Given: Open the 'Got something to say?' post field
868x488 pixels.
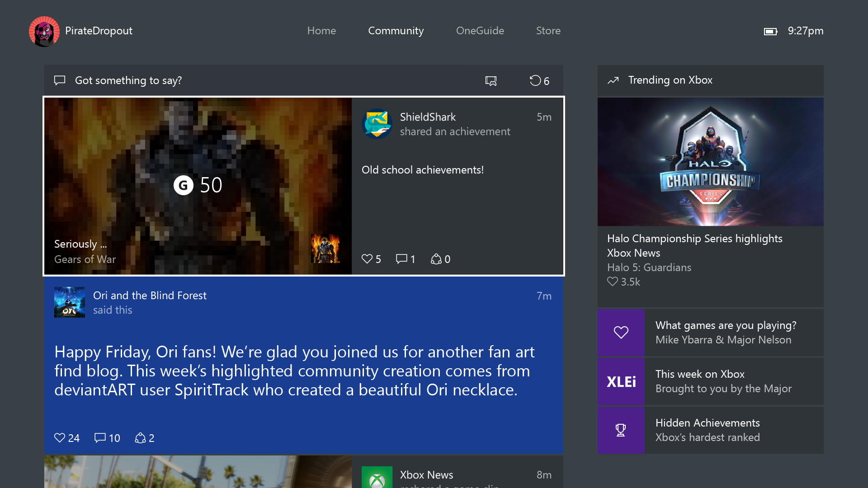Looking at the screenshot, I should (128, 80).
